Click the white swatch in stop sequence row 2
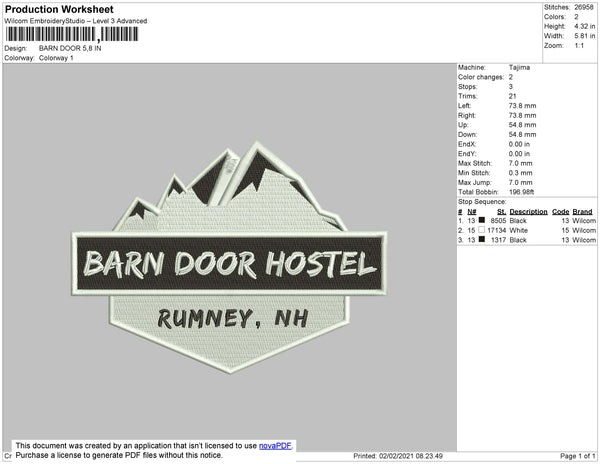The width and height of the screenshot is (600, 464). (x=482, y=230)
